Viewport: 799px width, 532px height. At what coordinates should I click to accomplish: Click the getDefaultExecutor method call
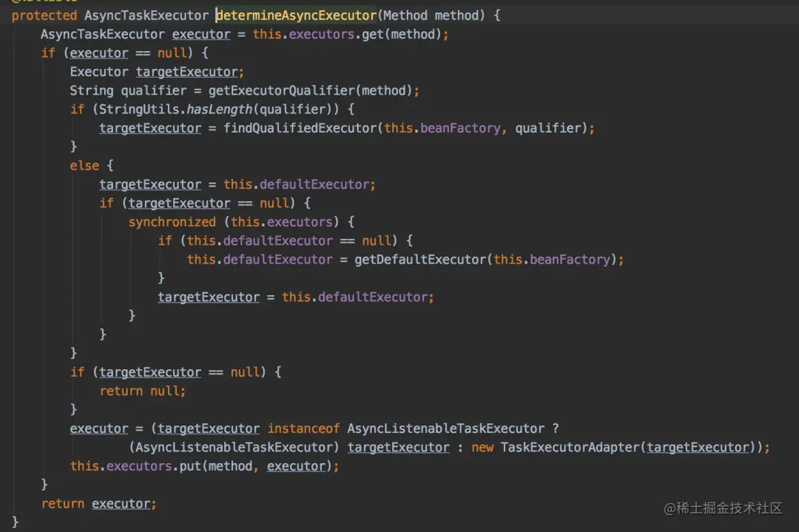pos(420,260)
